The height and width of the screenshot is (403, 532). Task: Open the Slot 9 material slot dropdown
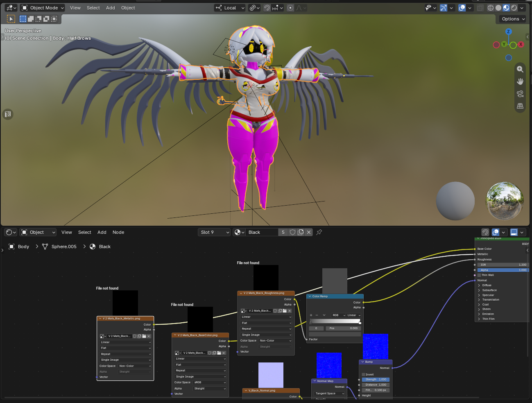coord(214,232)
